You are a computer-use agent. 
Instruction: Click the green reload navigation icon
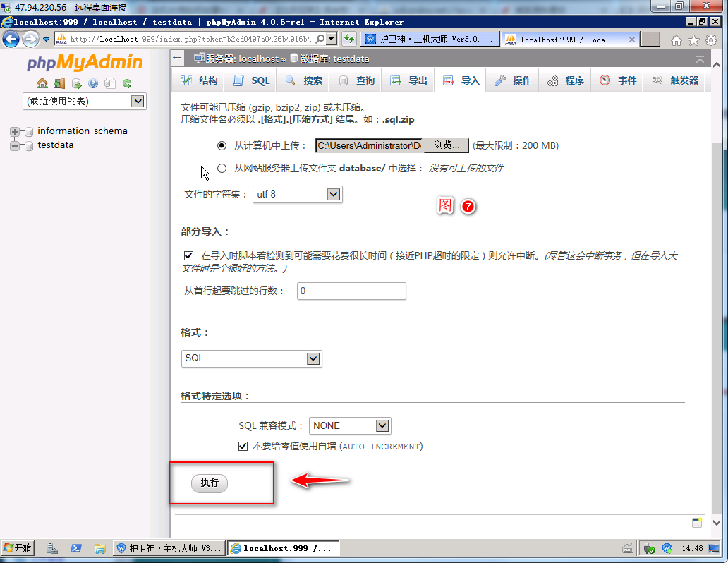127,83
